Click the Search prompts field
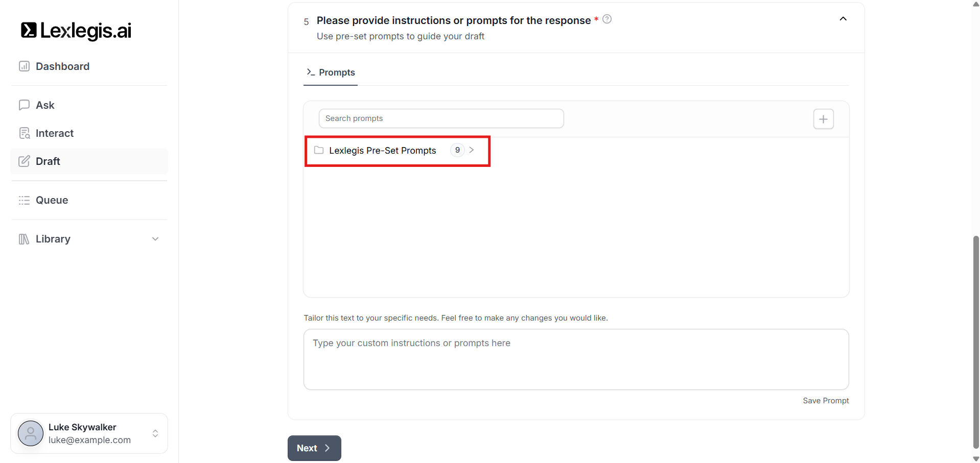The width and height of the screenshot is (980, 463). (x=441, y=118)
